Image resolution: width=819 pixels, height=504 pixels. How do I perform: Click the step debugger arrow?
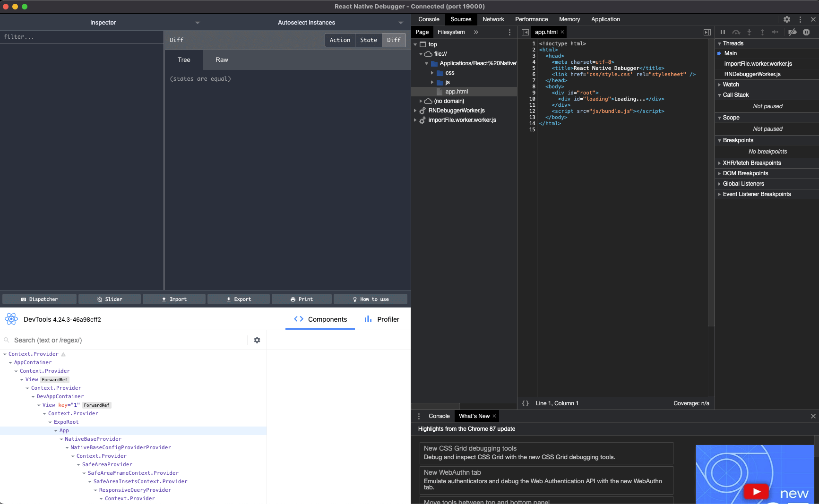(x=775, y=32)
